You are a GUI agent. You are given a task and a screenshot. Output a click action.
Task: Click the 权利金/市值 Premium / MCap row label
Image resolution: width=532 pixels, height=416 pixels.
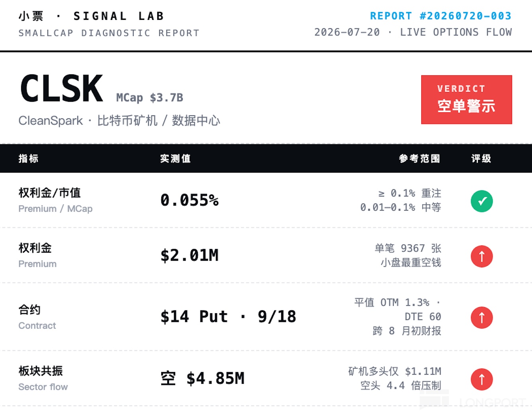(x=55, y=200)
